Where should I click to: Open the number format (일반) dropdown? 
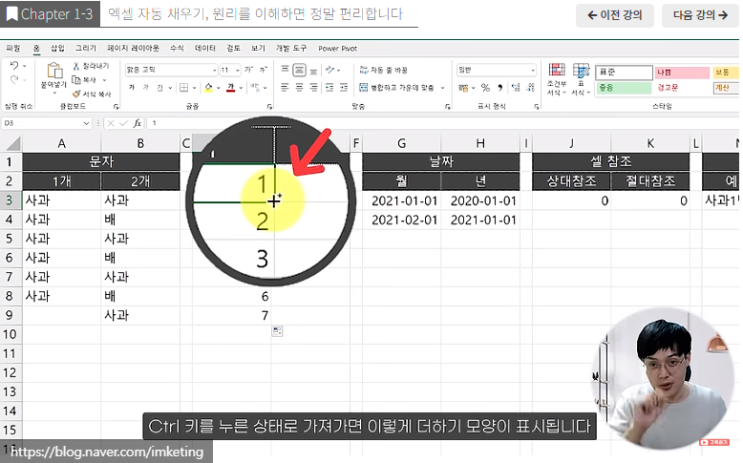tap(533, 70)
